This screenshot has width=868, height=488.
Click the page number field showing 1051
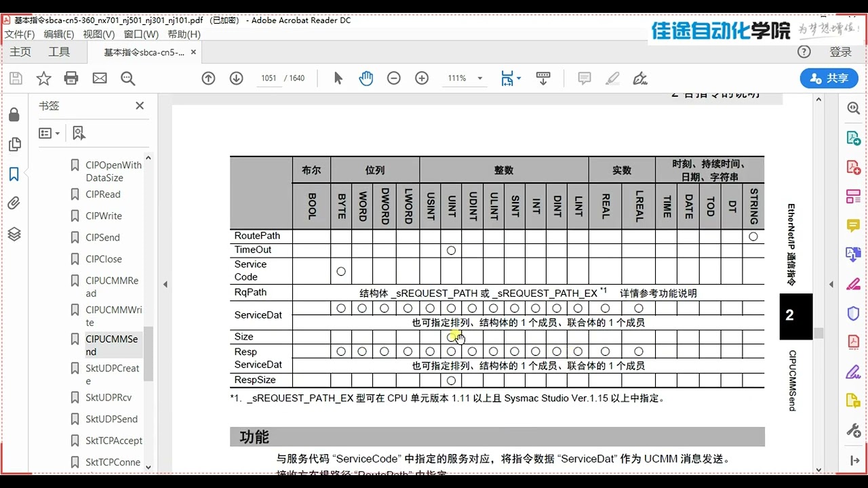coord(269,79)
